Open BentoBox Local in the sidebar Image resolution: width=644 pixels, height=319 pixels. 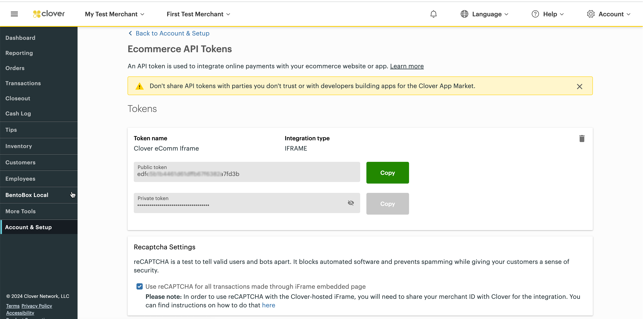tap(39, 195)
